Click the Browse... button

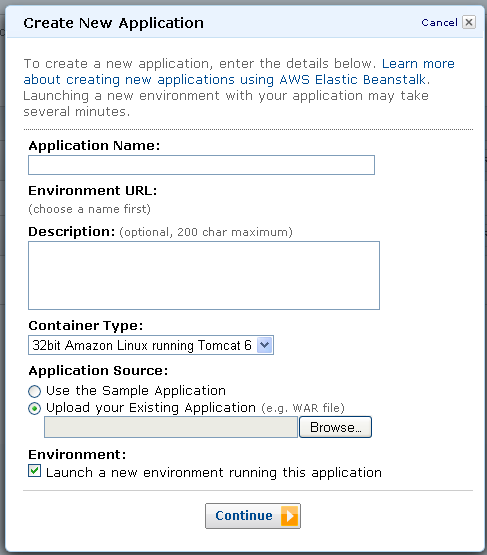tap(335, 427)
